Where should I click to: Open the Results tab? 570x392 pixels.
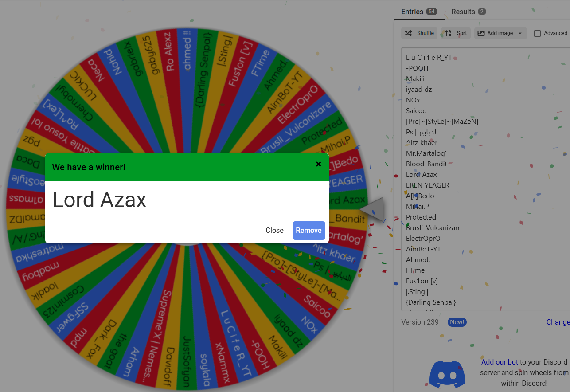point(463,12)
